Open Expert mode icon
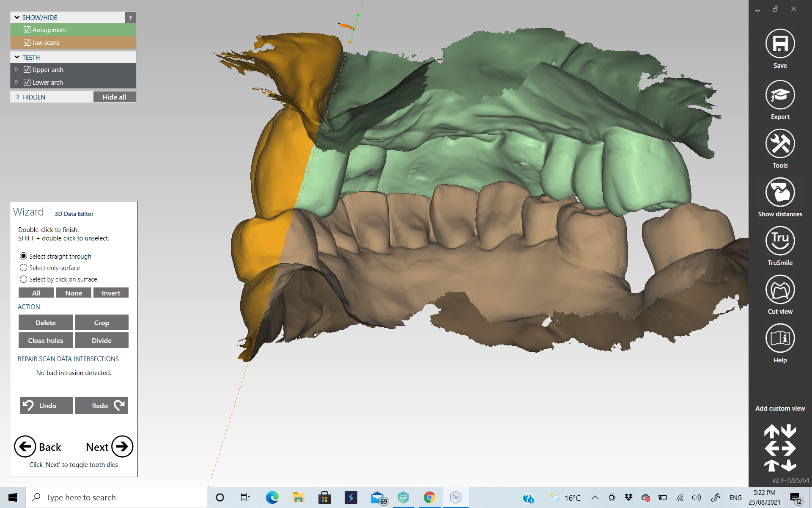This screenshot has width=812, height=508. (780, 95)
